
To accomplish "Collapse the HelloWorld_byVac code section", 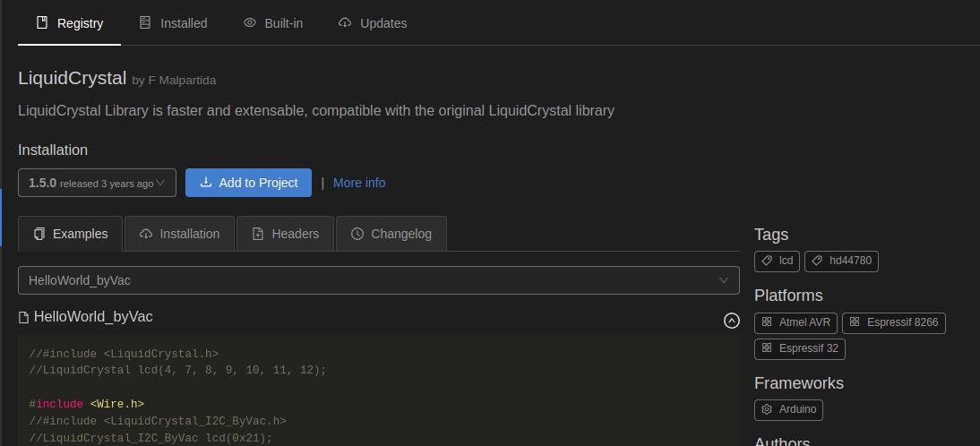I will [731, 321].
